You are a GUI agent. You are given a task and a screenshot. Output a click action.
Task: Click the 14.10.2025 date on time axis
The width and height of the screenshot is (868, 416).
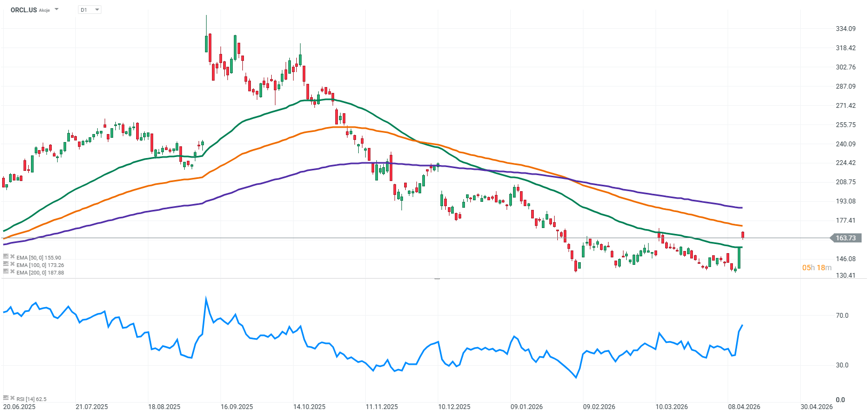(x=309, y=407)
